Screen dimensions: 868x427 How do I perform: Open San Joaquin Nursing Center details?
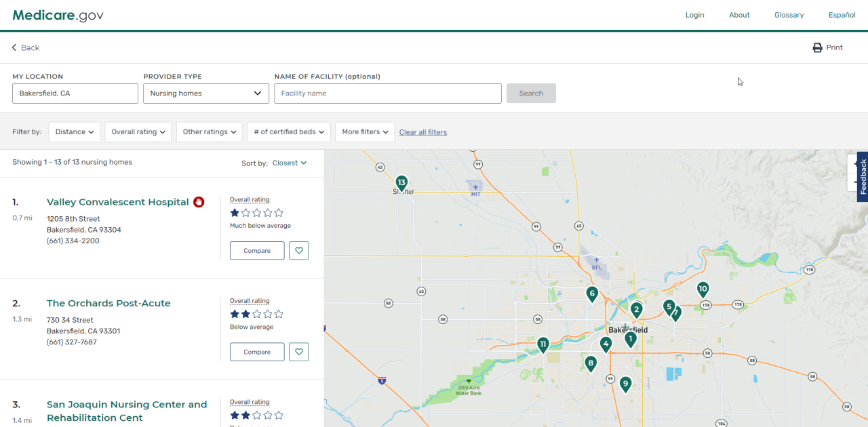tap(127, 411)
